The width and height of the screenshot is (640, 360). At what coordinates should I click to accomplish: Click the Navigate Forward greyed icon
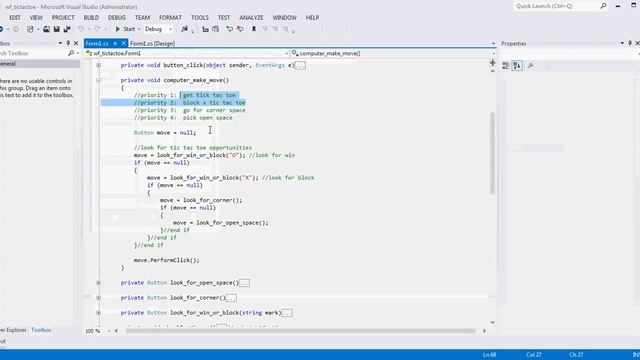pos(16,29)
